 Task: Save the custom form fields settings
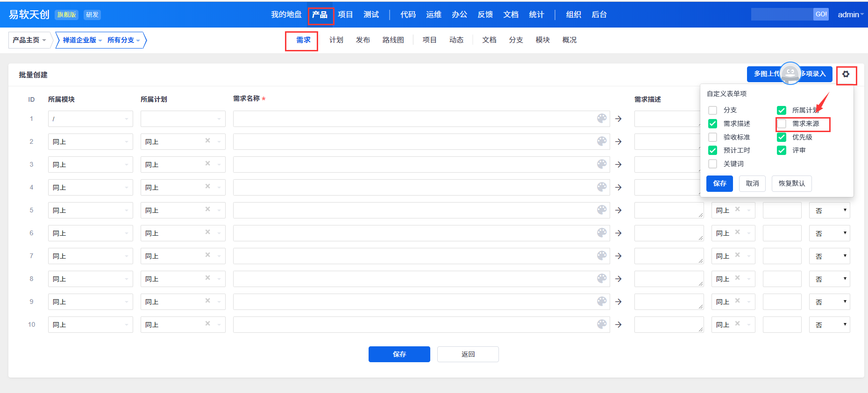(719, 183)
